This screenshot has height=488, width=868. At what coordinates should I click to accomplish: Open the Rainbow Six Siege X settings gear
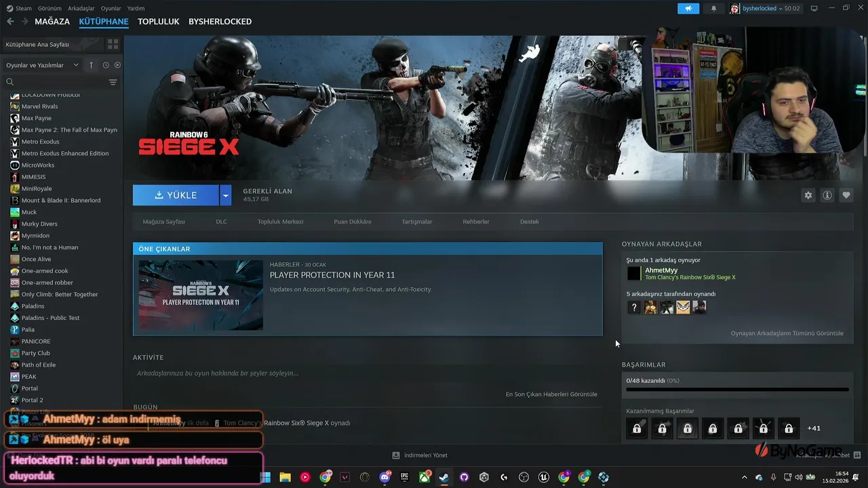point(808,195)
